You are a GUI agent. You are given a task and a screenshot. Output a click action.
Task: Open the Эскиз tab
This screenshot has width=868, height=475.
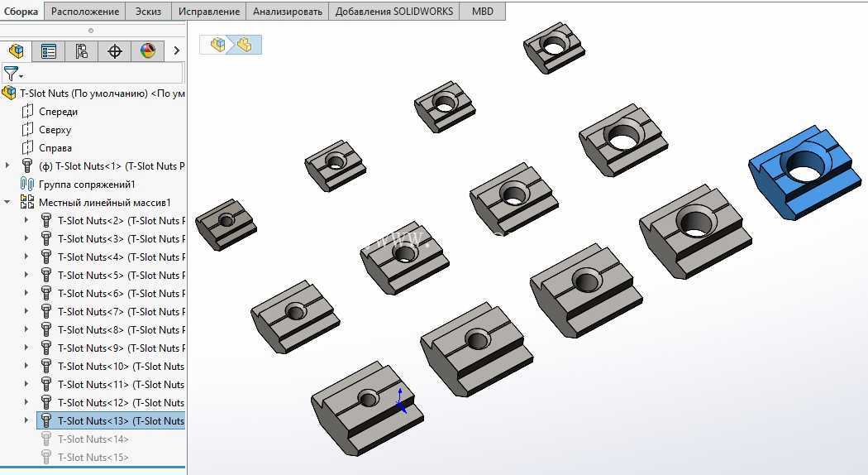pyautogui.click(x=148, y=11)
